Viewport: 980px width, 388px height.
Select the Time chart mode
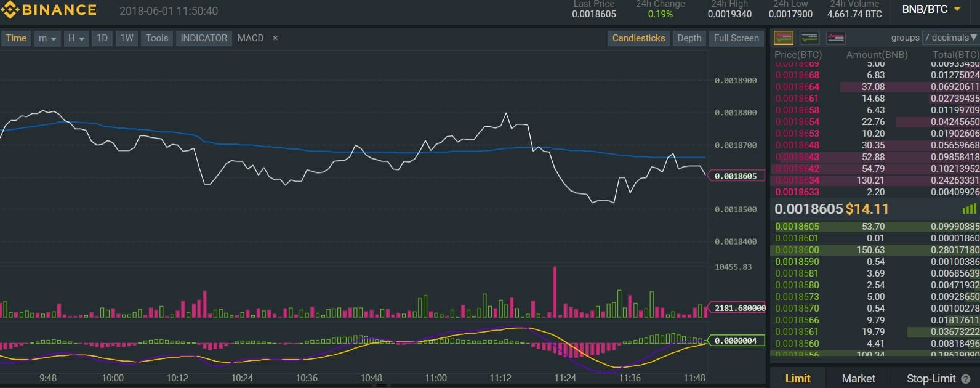point(16,38)
